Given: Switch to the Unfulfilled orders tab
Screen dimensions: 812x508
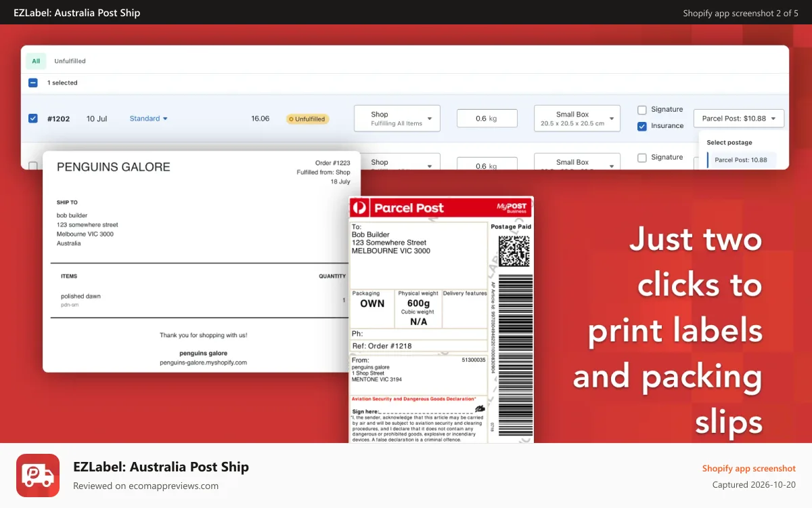Looking at the screenshot, I should [x=70, y=61].
